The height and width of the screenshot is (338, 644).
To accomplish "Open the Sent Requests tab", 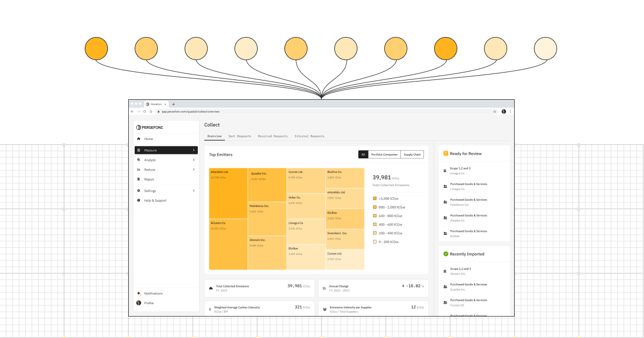I will coord(239,136).
